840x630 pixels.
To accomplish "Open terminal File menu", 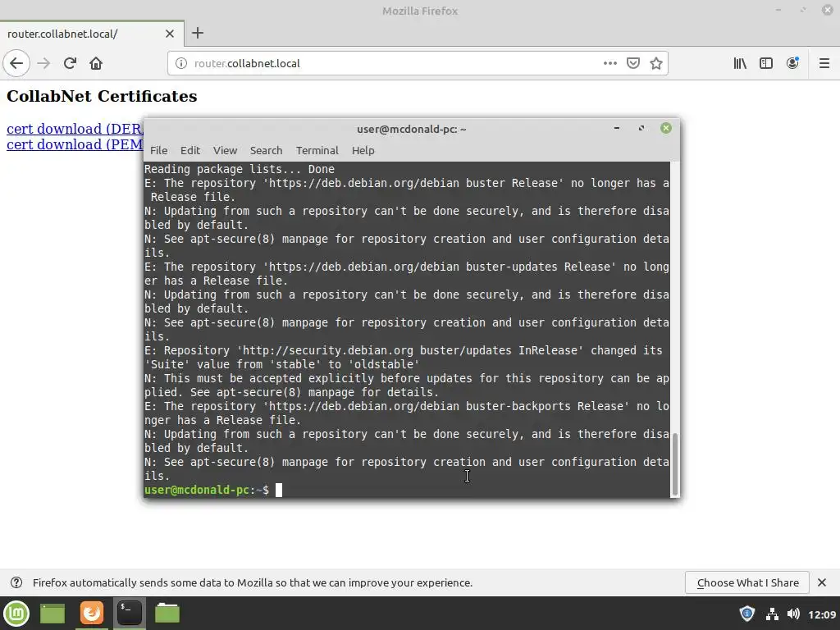I will point(158,151).
